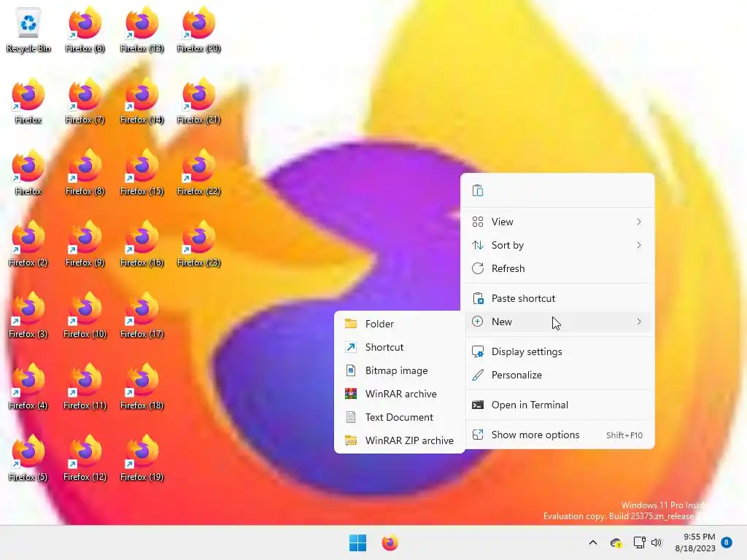This screenshot has width=747, height=560.
Task: Click Show more options
Action: [x=557, y=435]
